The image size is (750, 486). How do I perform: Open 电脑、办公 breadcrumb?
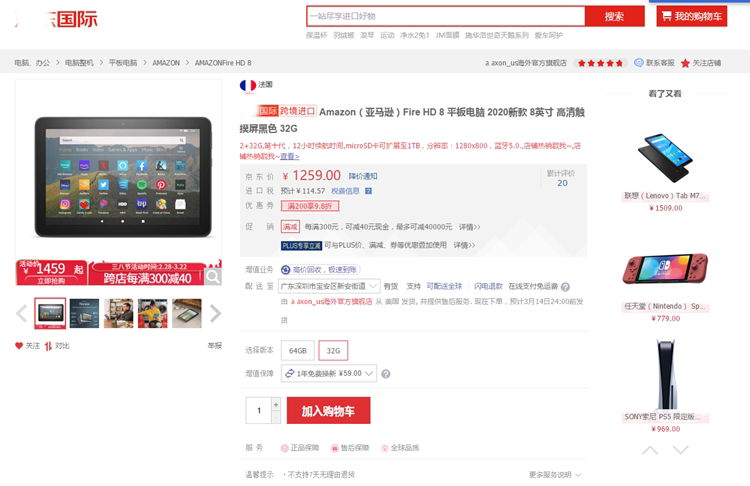(x=32, y=63)
